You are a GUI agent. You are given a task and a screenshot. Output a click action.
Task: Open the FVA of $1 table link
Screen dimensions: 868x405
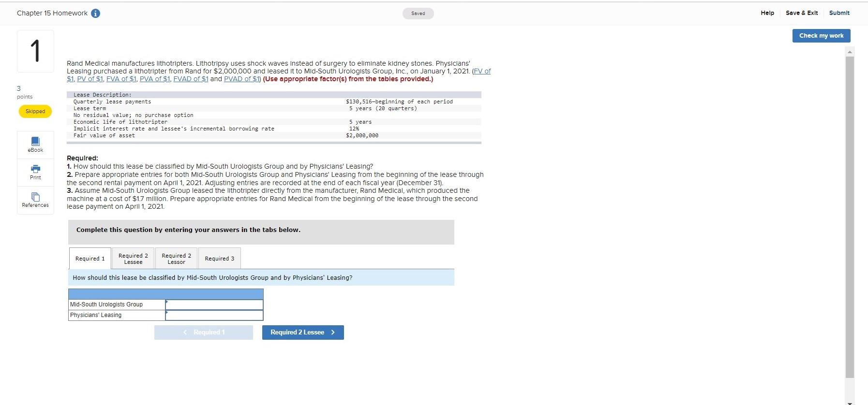tap(121, 79)
